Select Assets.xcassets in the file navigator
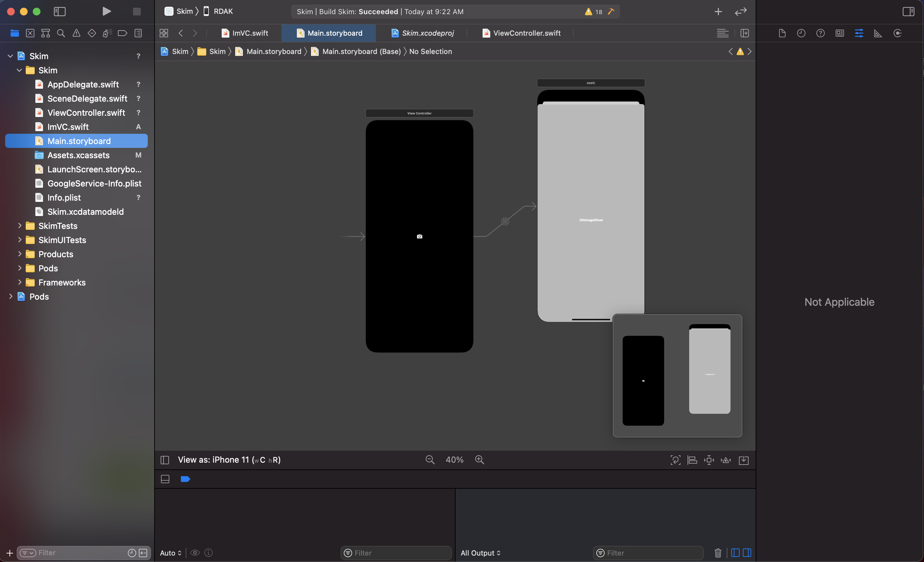Screen dimensions: 924x562 (78, 155)
